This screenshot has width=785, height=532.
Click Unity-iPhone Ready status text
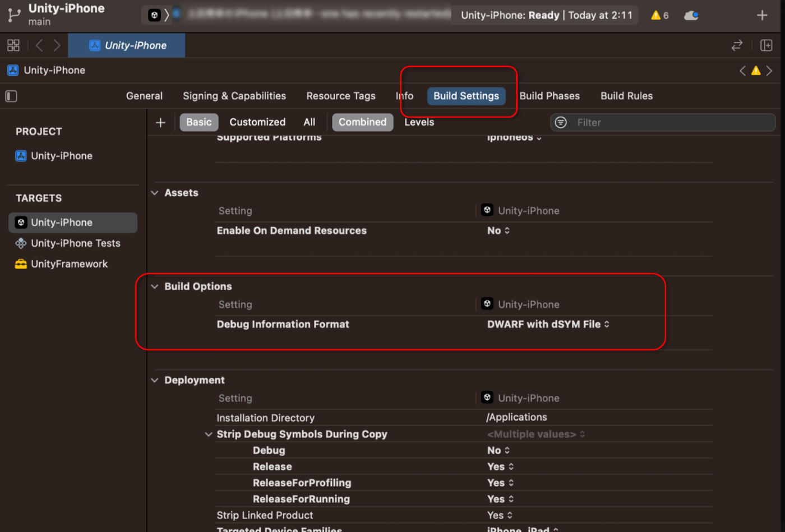[546, 15]
